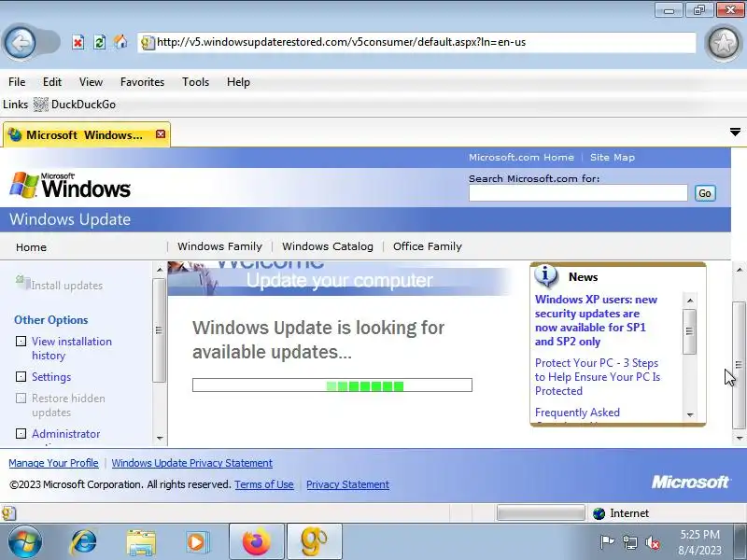Viewport: 747px width, 560px height.
Task: Go to the Office Family link
Action: [428, 246]
